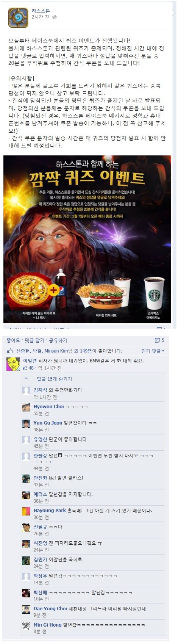Open Dae Yong Choi's profile picture

(x=26, y=609)
